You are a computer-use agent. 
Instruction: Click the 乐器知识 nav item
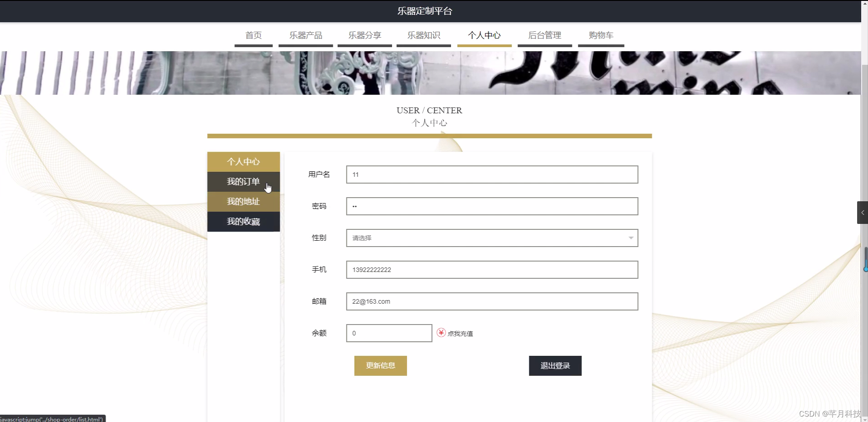click(423, 35)
